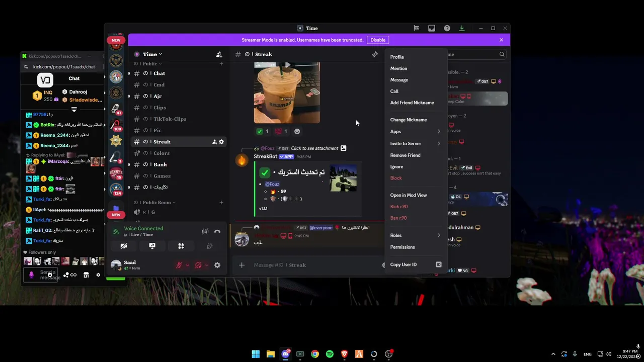The height and width of the screenshot is (362, 644).
Task: Toggle camera on in voice panel
Action: [124, 246]
